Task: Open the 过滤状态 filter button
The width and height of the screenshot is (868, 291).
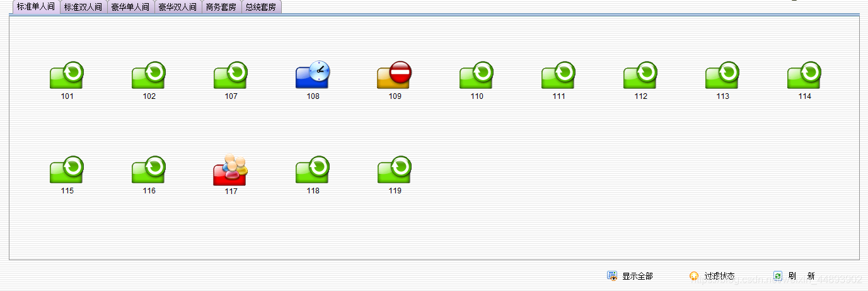Action: [x=712, y=276]
